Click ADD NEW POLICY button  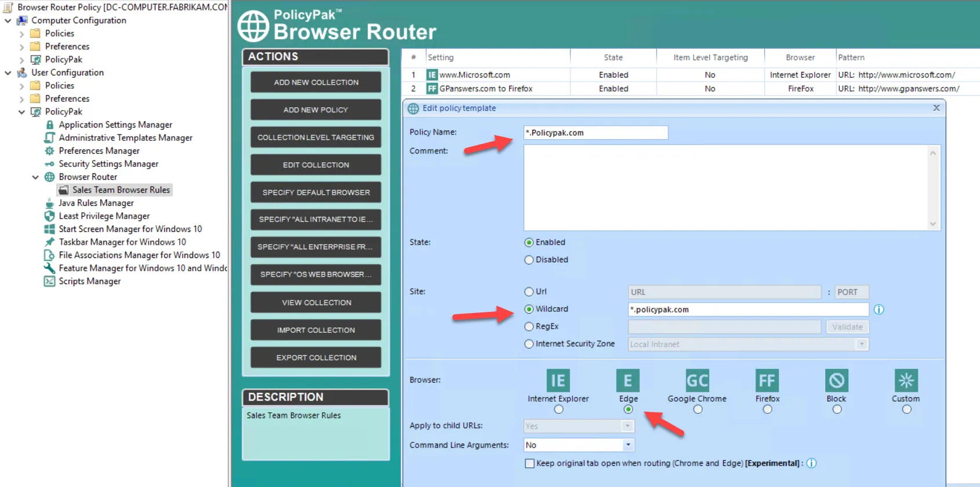point(316,110)
